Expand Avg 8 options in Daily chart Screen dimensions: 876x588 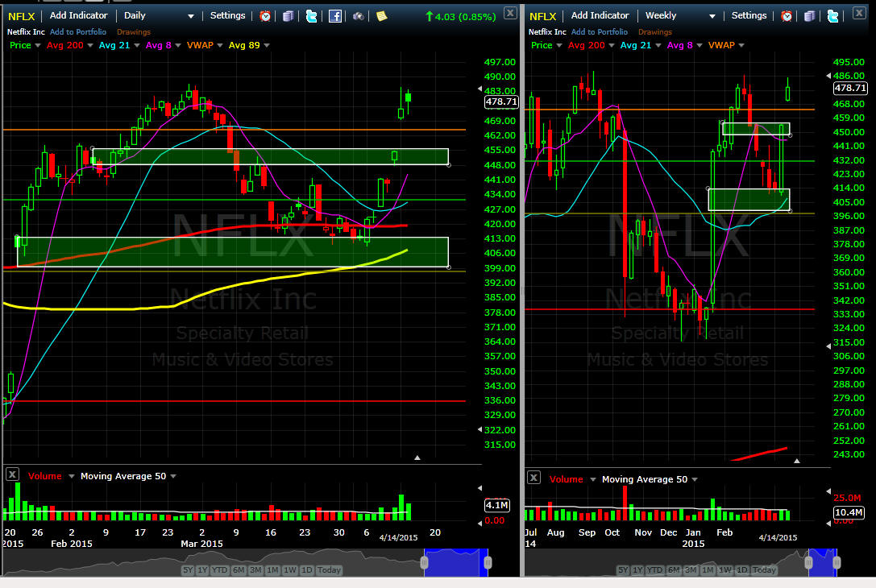tap(177, 45)
